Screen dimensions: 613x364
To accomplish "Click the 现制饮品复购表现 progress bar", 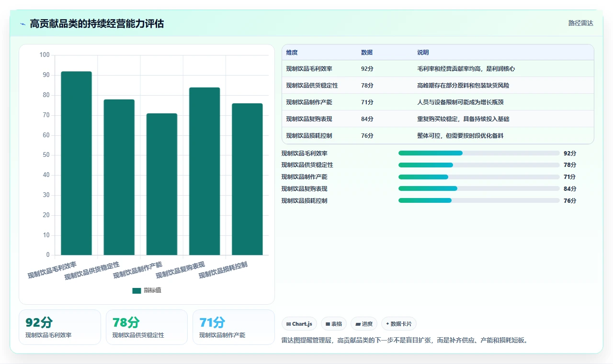I will (x=479, y=189).
